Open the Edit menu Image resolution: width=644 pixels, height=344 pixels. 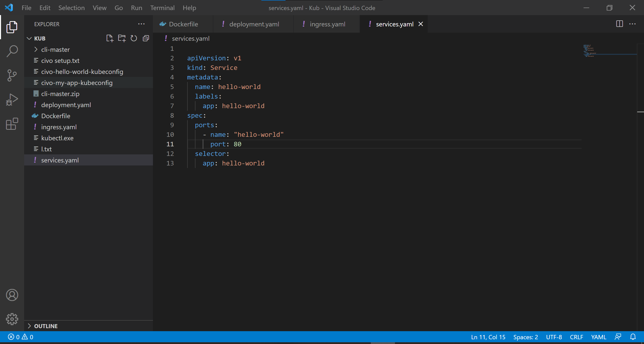pyautogui.click(x=45, y=8)
